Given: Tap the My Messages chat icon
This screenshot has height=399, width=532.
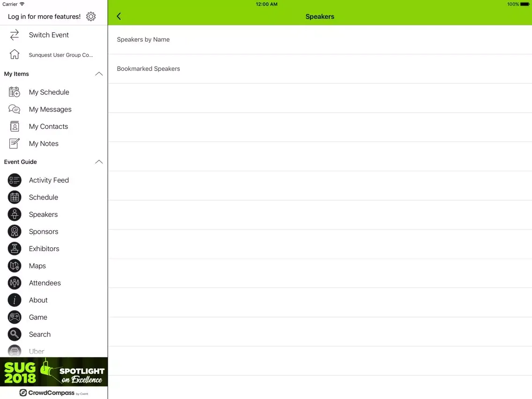Looking at the screenshot, I should [x=14, y=109].
